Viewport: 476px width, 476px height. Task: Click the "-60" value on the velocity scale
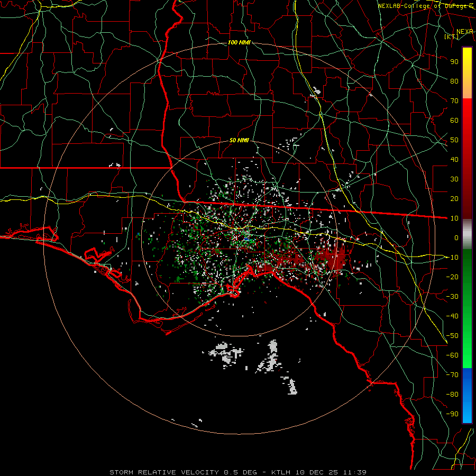pyautogui.click(x=452, y=355)
